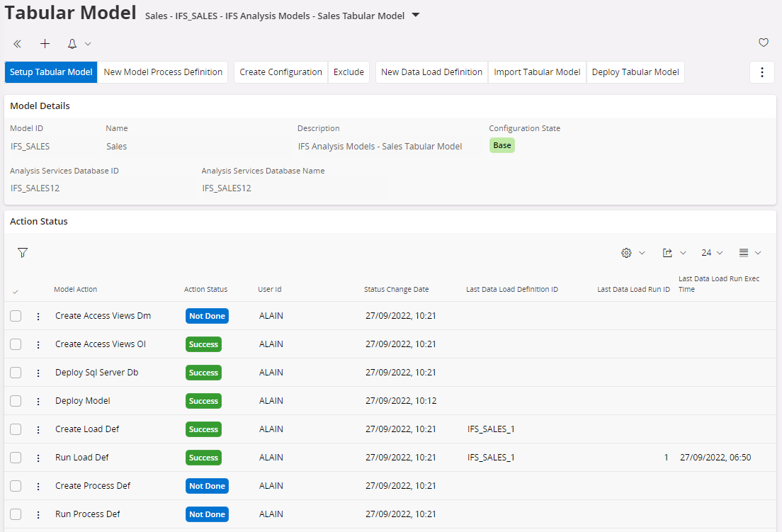This screenshot has height=532, width=782.
Task: Open row actions for Deploy Model
Action: (x=38, y=401)
